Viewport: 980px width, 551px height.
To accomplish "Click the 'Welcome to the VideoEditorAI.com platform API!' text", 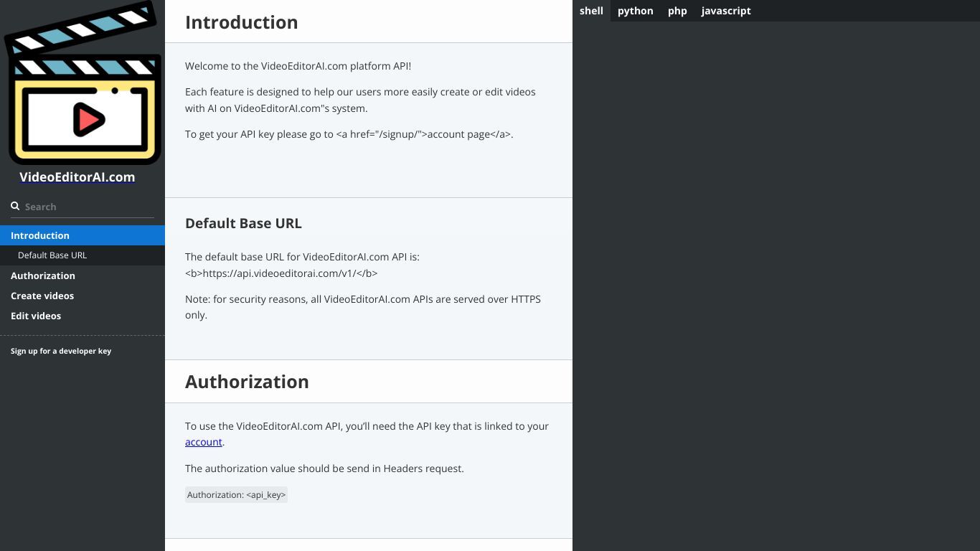I will 298,66.
